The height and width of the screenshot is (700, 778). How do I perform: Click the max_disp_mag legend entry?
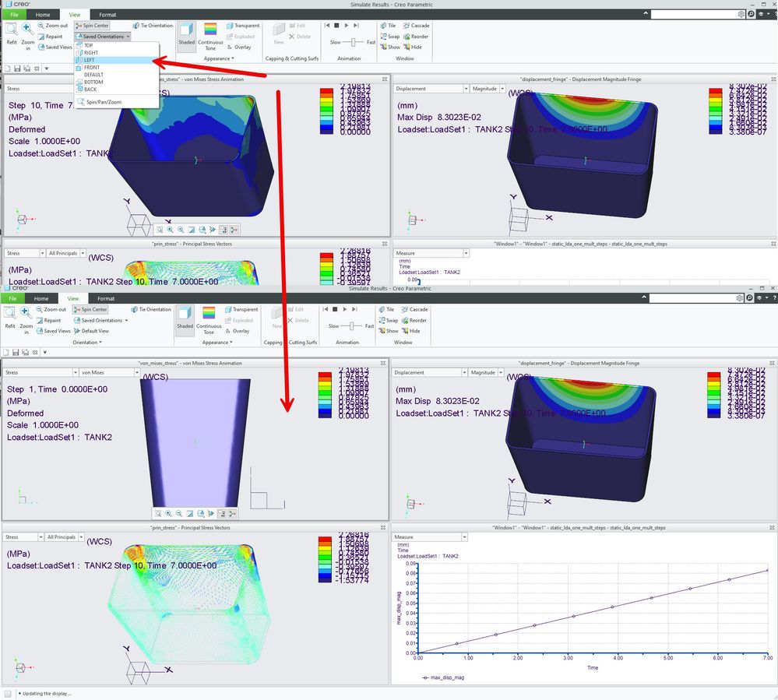(x=443, y=677)
